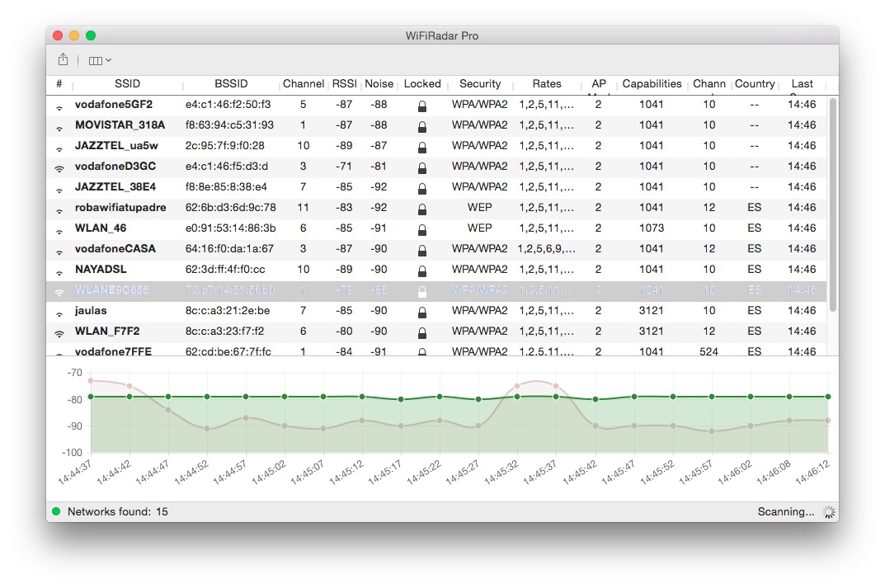
Task: Click the wifi signal icon for WLAN_F7F2
Action: tap(59, 333)
